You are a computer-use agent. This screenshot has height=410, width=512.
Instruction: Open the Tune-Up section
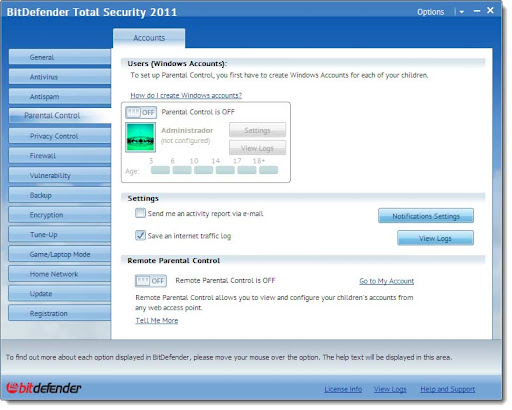point(59,234)
